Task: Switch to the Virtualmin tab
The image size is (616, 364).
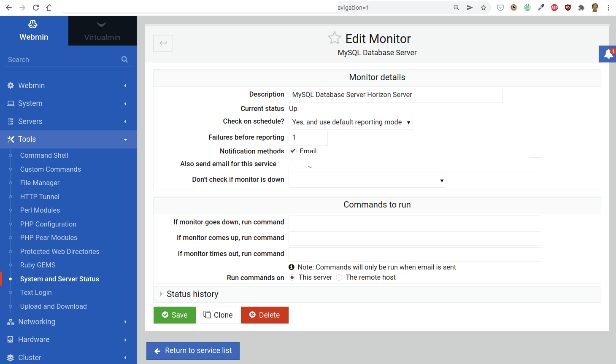Action: click(x=102, y=31)
